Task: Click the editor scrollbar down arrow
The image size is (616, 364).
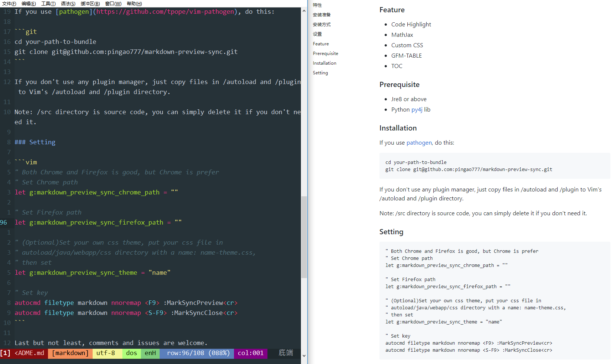Action: [x=304, y=355]
